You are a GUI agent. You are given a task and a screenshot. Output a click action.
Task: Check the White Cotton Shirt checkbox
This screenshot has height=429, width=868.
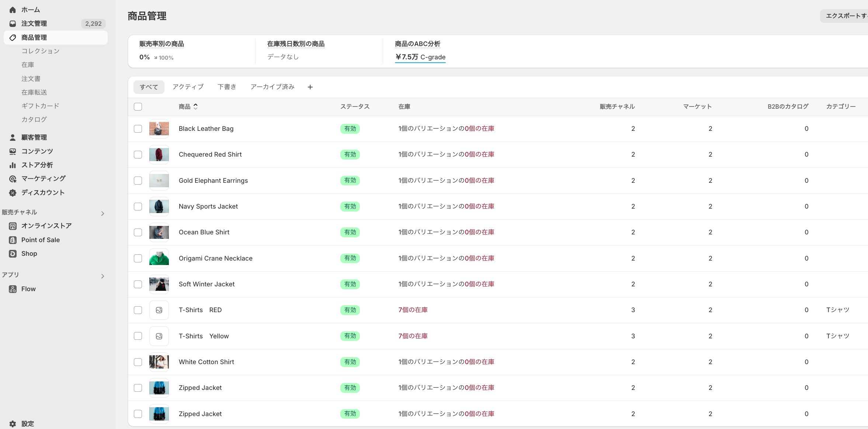click(138, 362)
